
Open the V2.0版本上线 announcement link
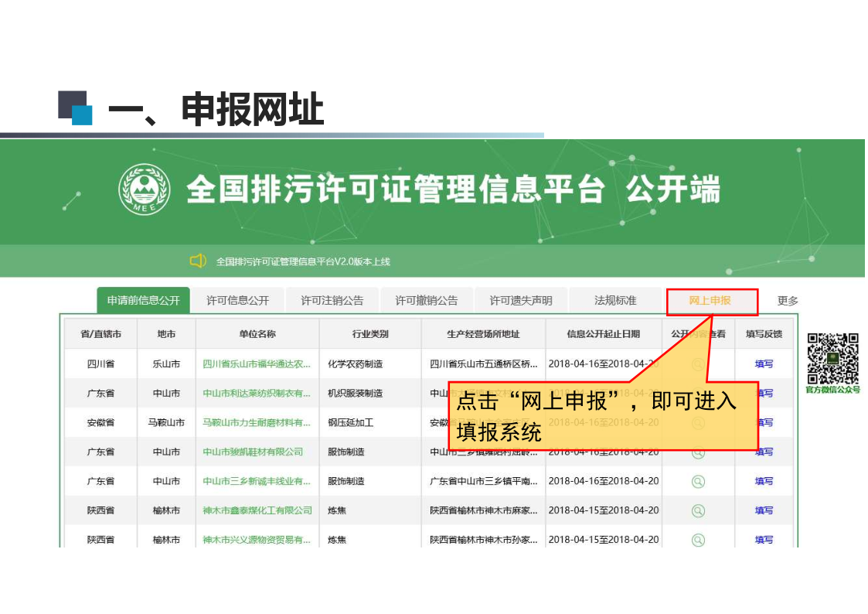pos(303,261)
